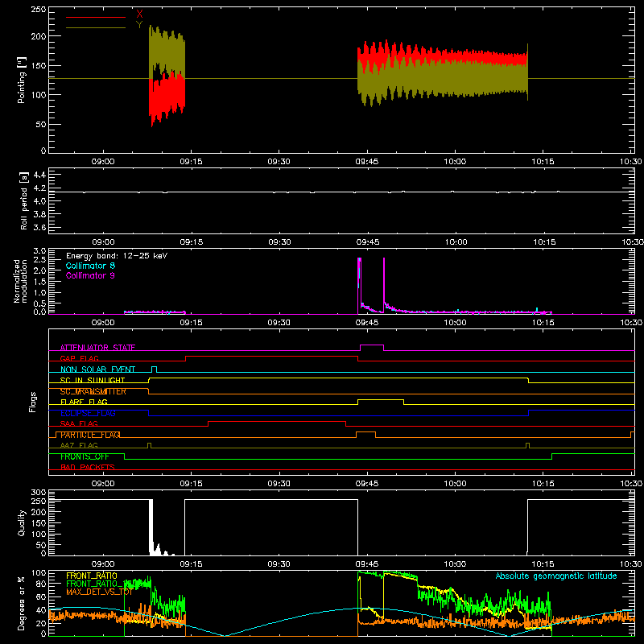Select the Absolute geomagnetic latitude label

click(x=556, y=576)
